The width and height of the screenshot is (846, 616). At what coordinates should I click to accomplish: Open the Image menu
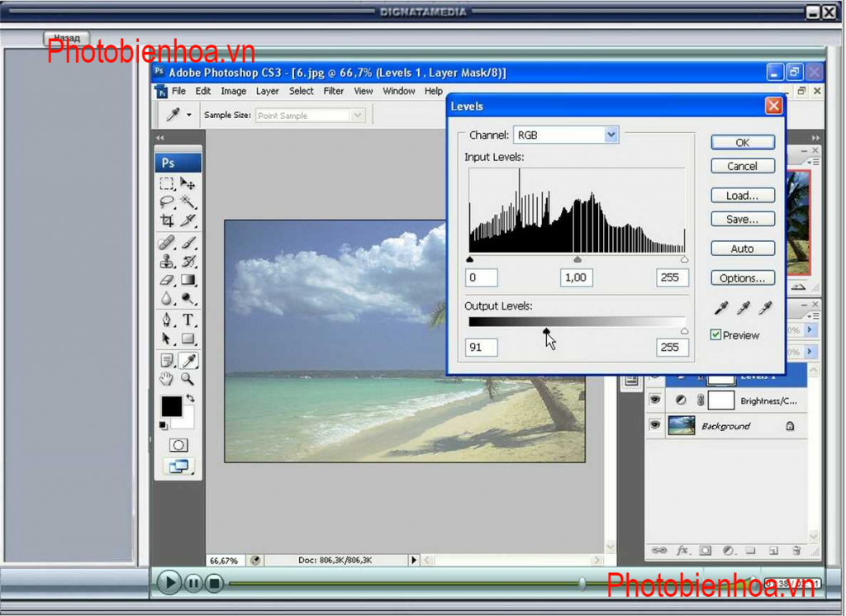[234, 91]
